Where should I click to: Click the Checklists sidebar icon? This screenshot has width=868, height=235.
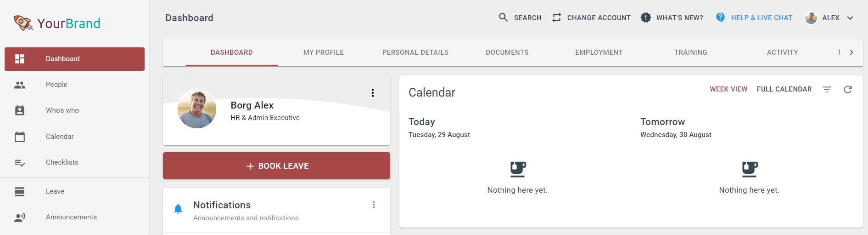tap(20, 162)
